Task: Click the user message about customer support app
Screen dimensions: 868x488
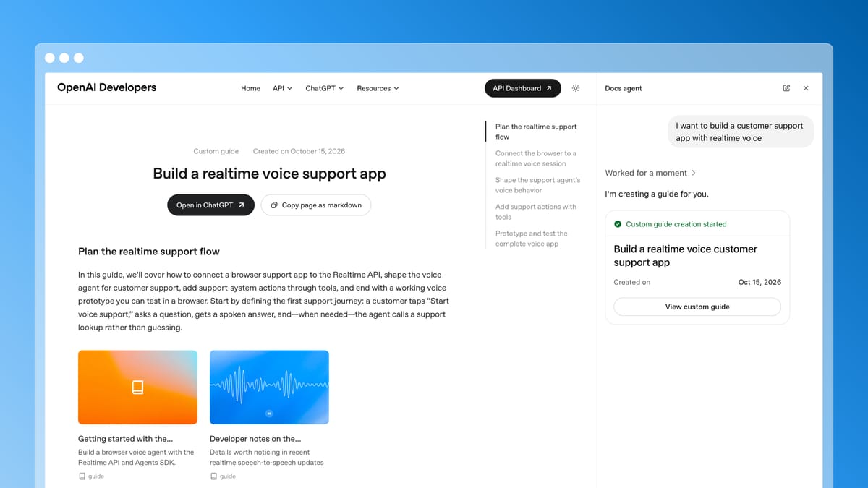Action: click(740, 132)
